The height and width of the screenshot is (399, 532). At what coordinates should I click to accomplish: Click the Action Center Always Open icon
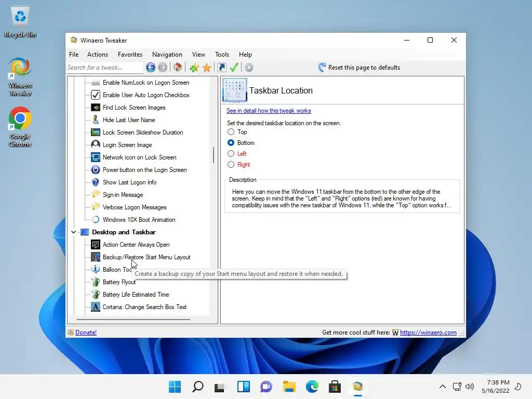96,245
